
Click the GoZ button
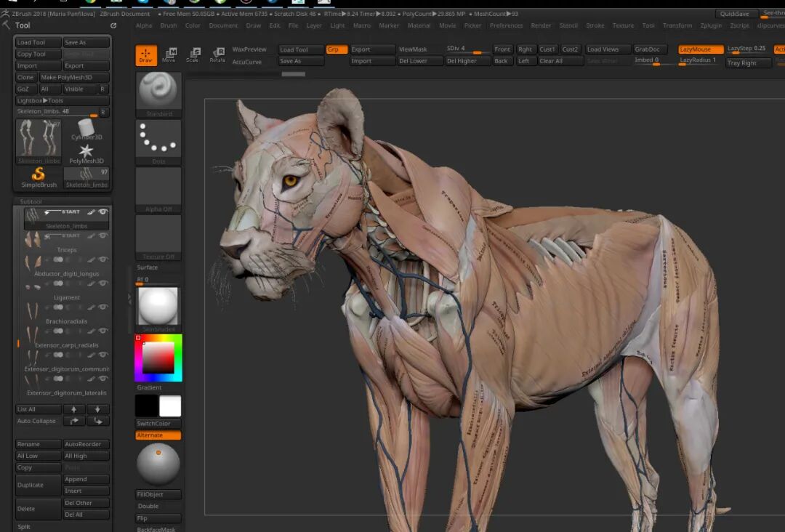tap(26, 89)
